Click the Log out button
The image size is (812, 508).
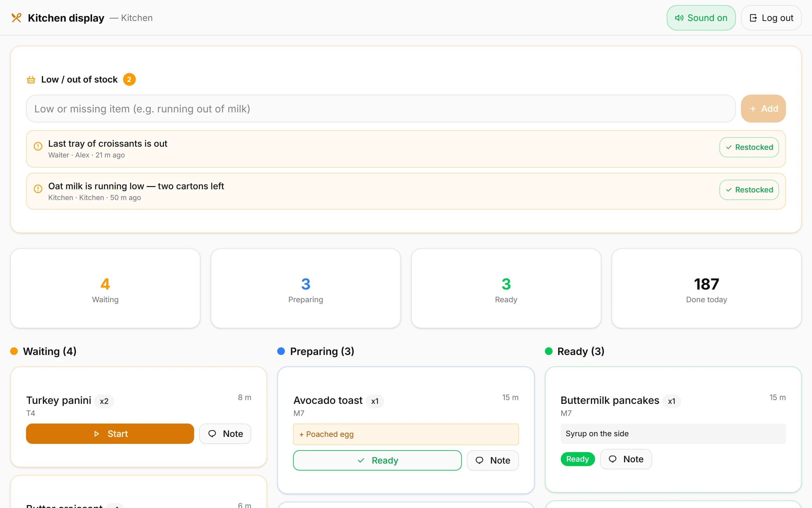tap(771, 18)
